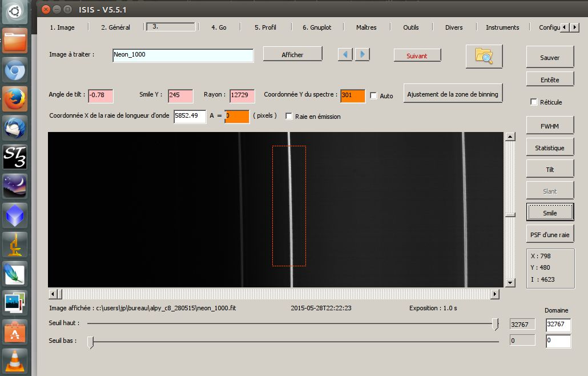This screenshot has width=588, height=376.
Task: Open the Maîtres tab
Action: pos(367,27)
